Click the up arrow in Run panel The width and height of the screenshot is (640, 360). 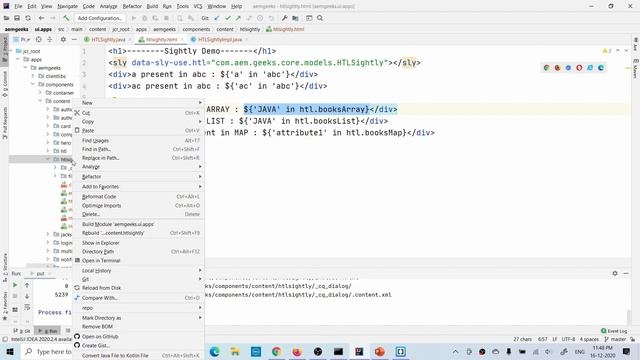27,285
